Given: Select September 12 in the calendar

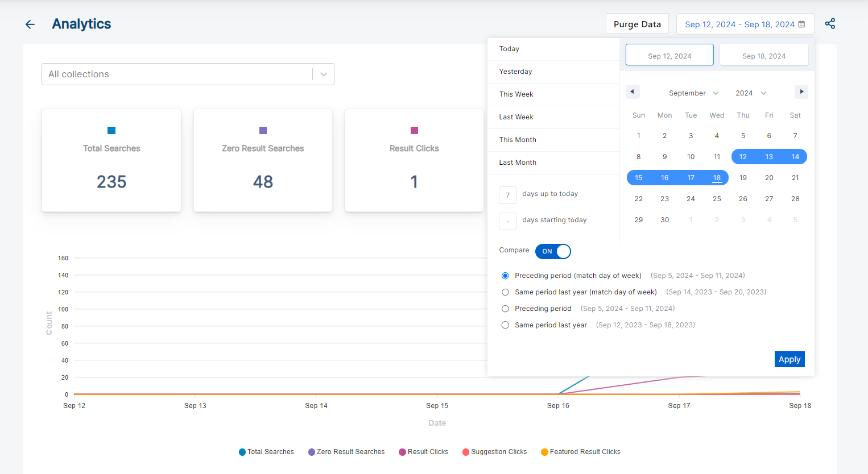Looking at the screenshot, I should (x=743, y=157).
